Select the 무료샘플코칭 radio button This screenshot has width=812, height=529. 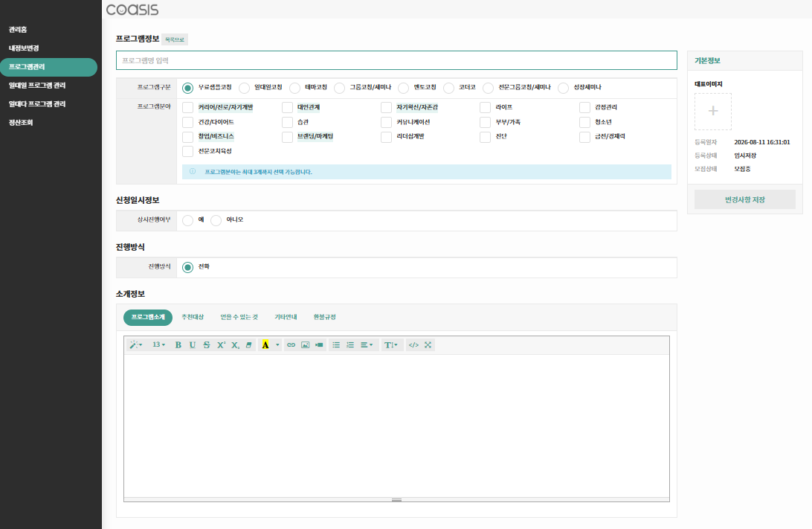click(188, 88)
